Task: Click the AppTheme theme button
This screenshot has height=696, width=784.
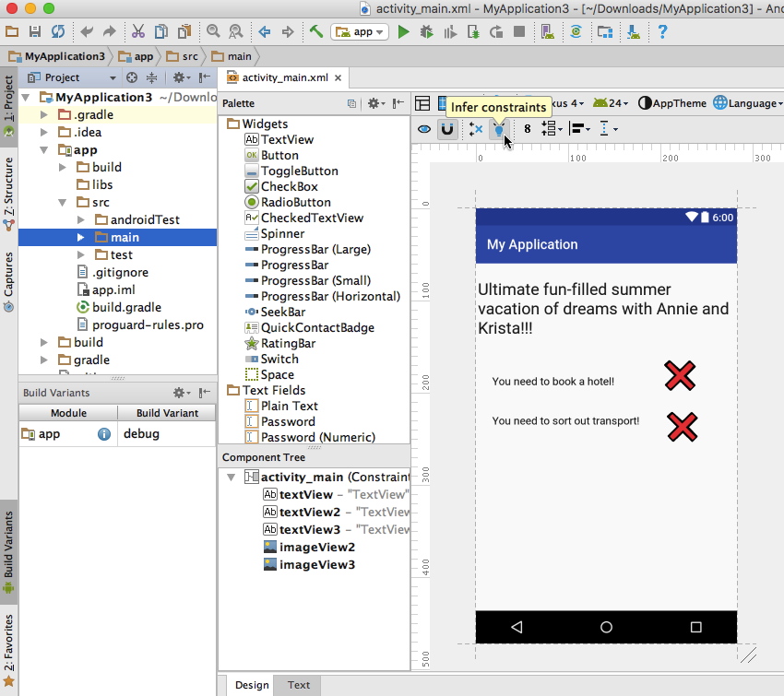Action: [x=672, y=103]
